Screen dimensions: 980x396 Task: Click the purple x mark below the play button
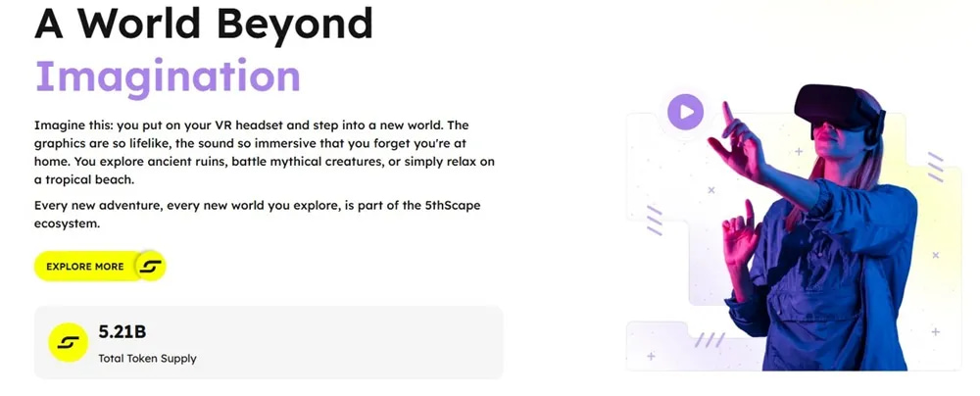tap(710, 189)
